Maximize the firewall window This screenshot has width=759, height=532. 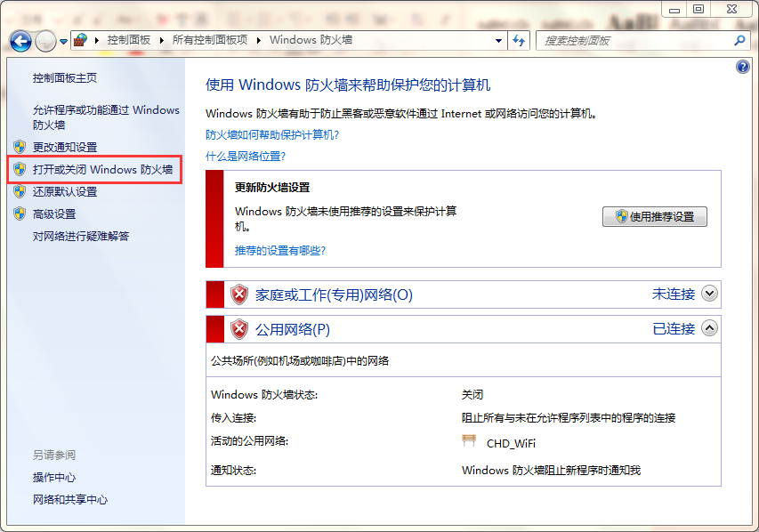tap(698, 9)
